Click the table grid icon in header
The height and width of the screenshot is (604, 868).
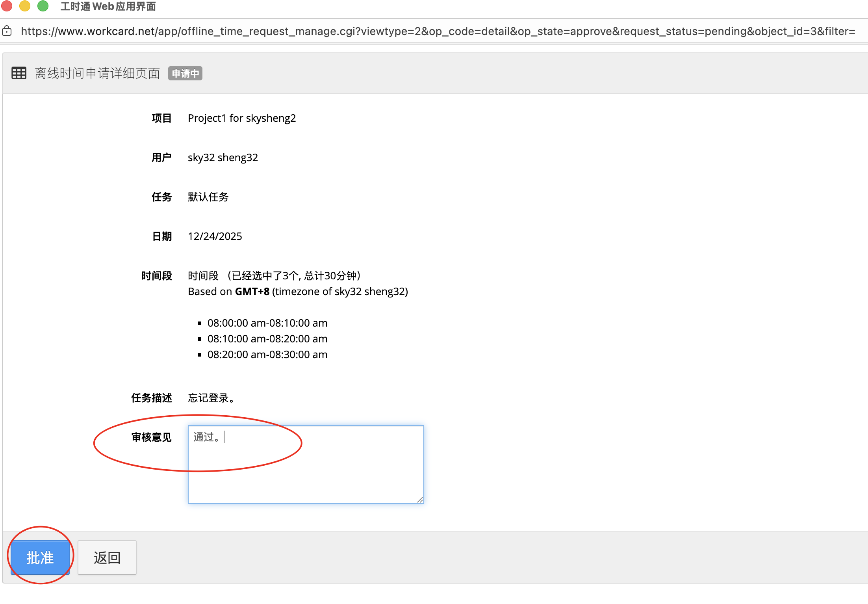pyautogui.click(x=19, y=73)
